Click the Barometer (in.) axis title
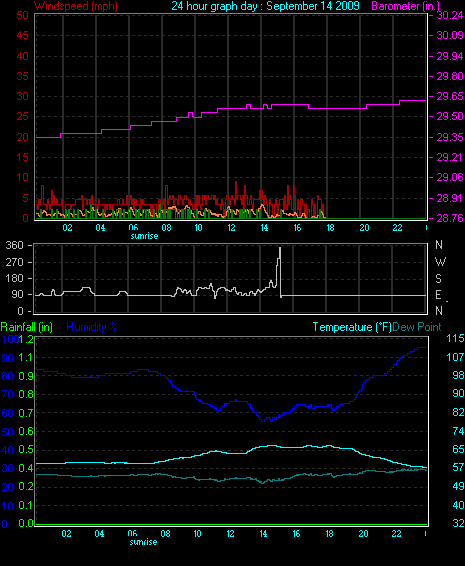 coord(405,6)
